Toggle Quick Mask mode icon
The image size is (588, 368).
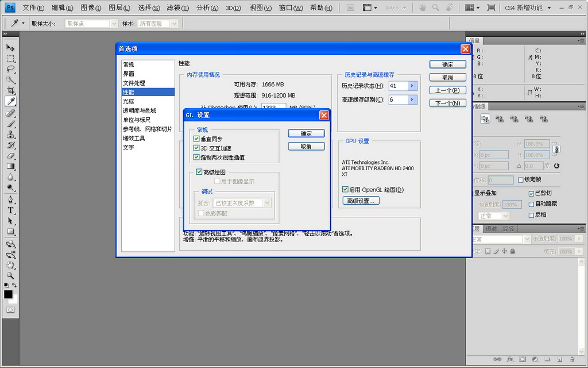click(10, 310)
